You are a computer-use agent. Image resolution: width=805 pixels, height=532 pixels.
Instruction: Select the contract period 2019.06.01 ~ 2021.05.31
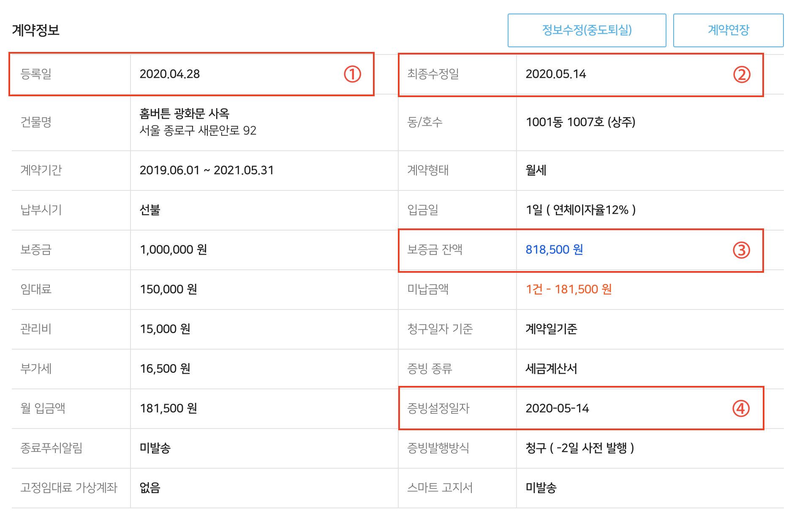coord(207,170)
